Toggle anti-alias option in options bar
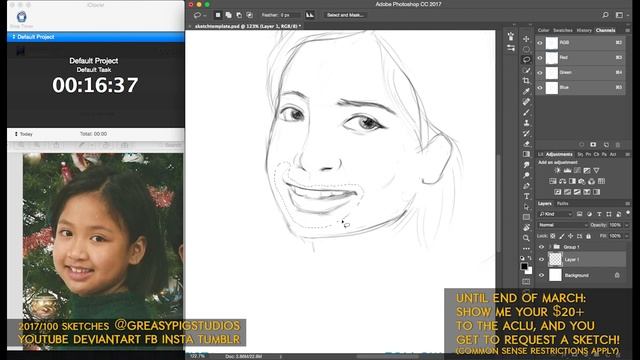Image resolution: width=640 pixels, height=360 pixels. coord(310,15)
